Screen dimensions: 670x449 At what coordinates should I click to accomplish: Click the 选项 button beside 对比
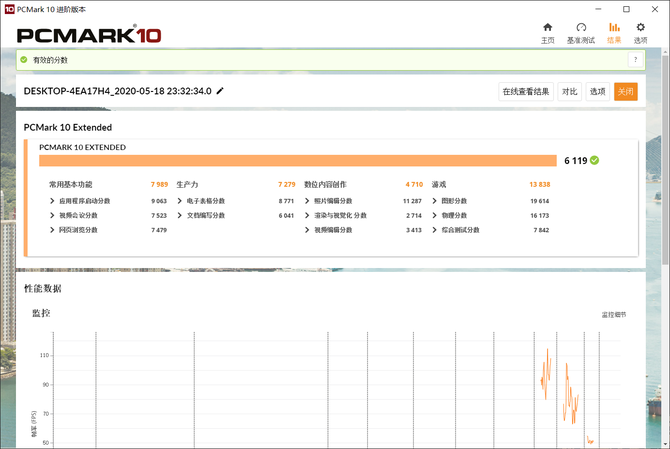tap(598, 91)
